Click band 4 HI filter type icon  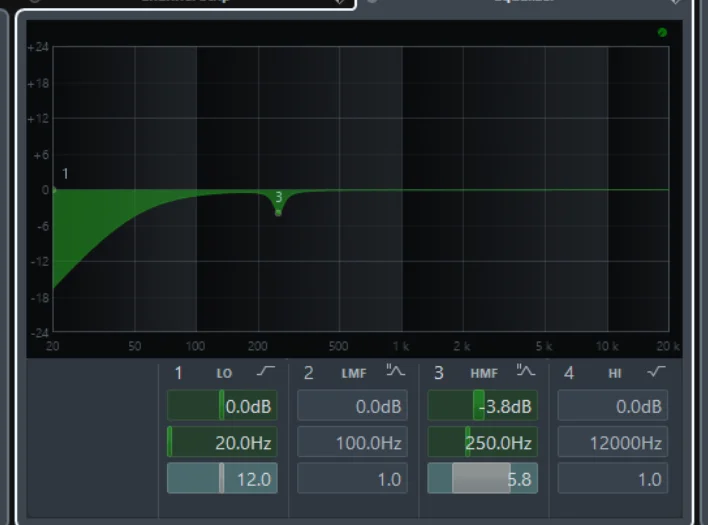click(x=656, y=371)
